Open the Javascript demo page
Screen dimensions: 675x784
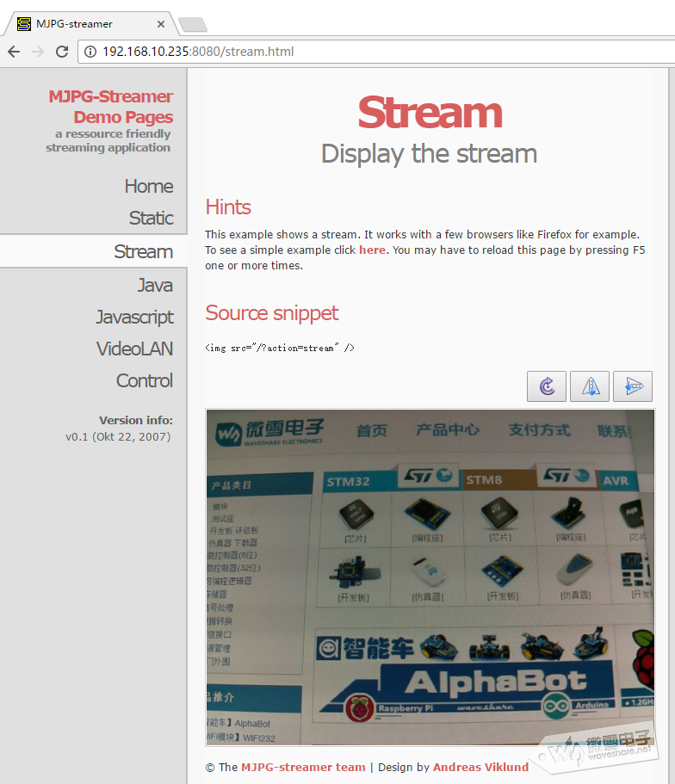pos(134,317)
